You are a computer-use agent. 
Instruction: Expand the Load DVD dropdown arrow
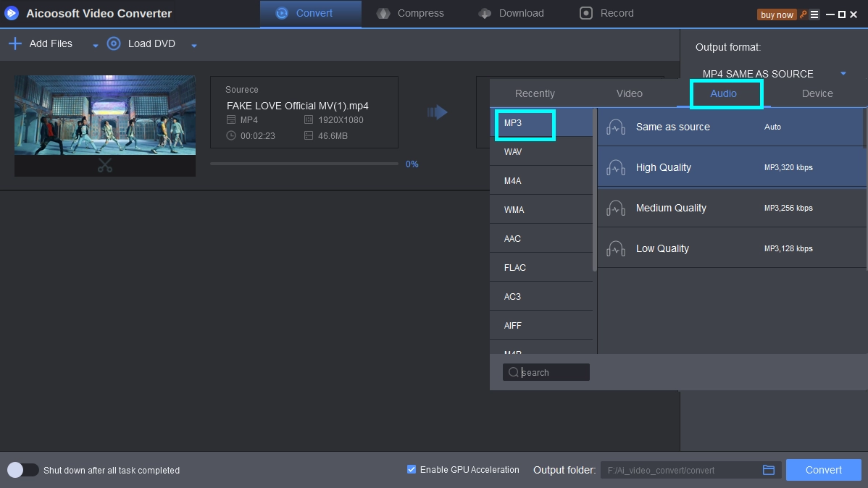point(193,46)
